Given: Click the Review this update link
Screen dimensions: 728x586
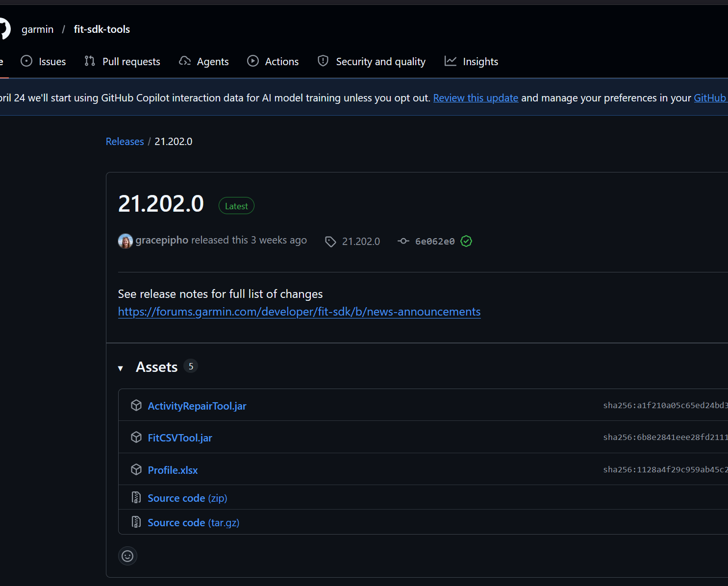Looking at the screenshot, I should [476, 98].
